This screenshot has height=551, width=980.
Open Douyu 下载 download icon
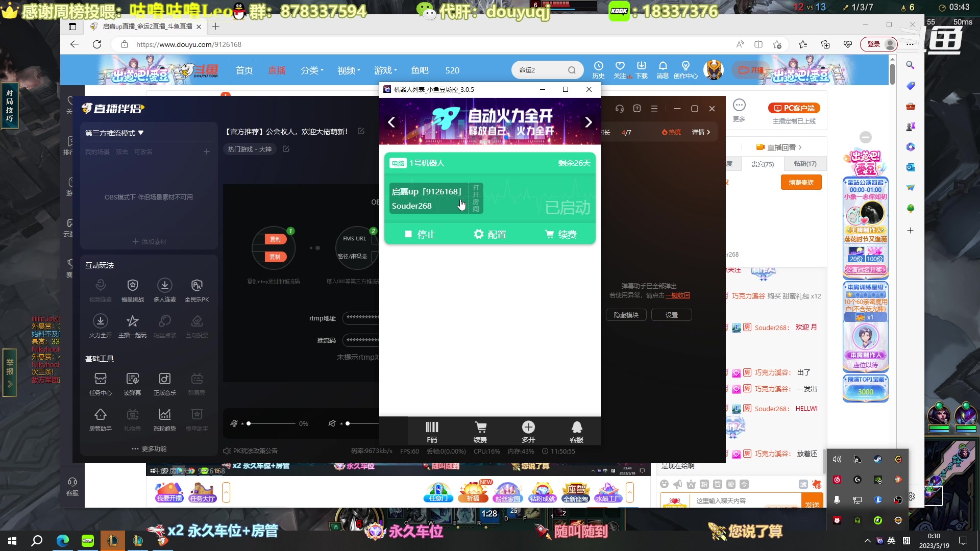tap(642, 70)
